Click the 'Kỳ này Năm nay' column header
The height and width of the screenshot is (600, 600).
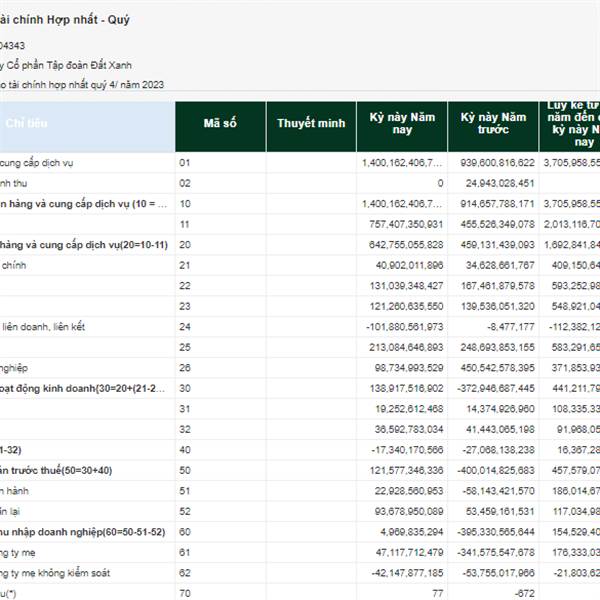[402, 127]
